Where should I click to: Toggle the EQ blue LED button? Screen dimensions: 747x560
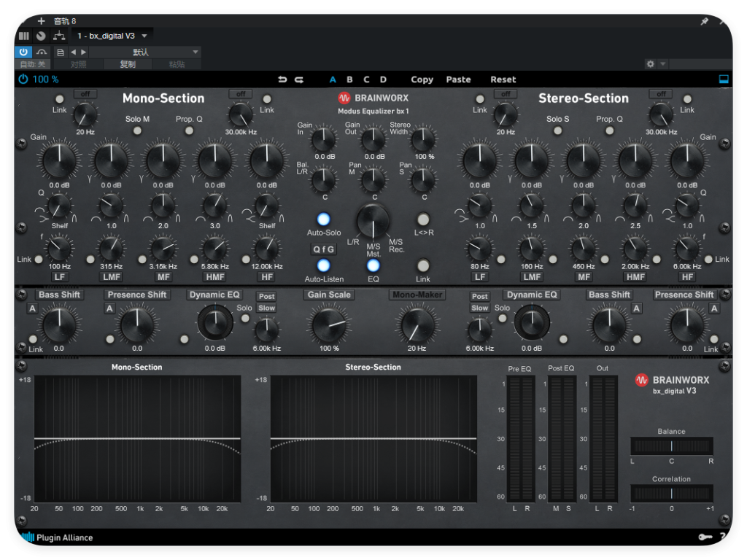(x=373, y=265)
